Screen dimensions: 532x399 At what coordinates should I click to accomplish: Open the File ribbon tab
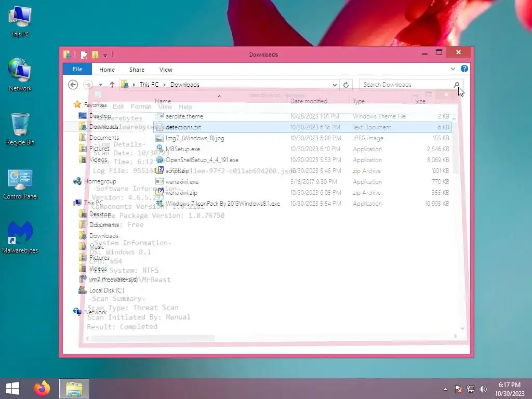77,69
